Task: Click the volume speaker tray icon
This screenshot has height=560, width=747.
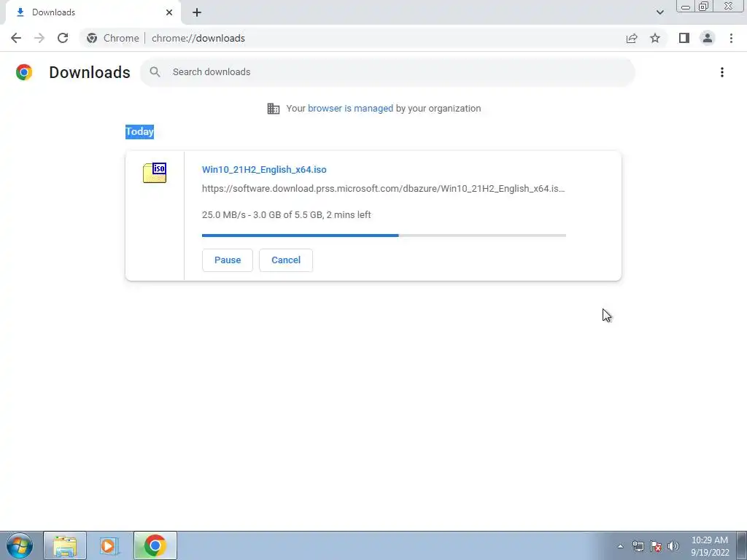Action: coord(673,546)
